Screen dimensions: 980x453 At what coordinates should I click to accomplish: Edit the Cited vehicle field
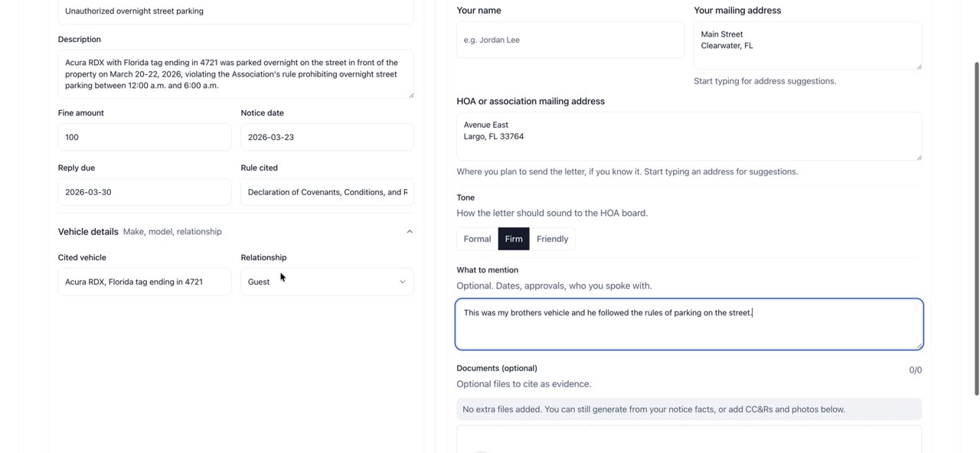click(145, 282)
